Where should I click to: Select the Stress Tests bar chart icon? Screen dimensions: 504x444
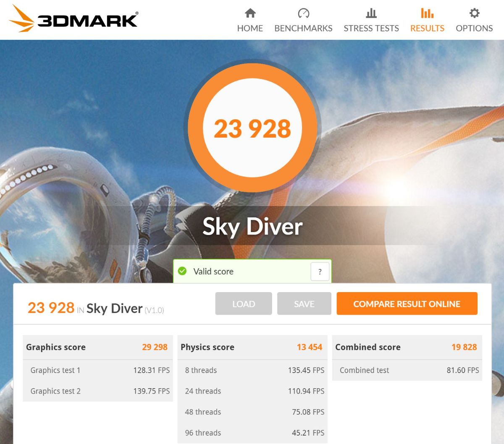coord(371,13)
